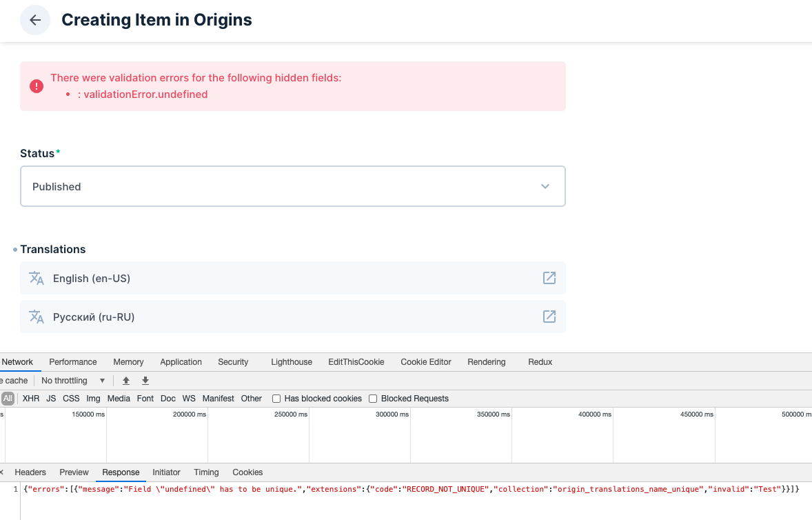Filter requests by Media
The image size is (812, 520).
[119, 399]
